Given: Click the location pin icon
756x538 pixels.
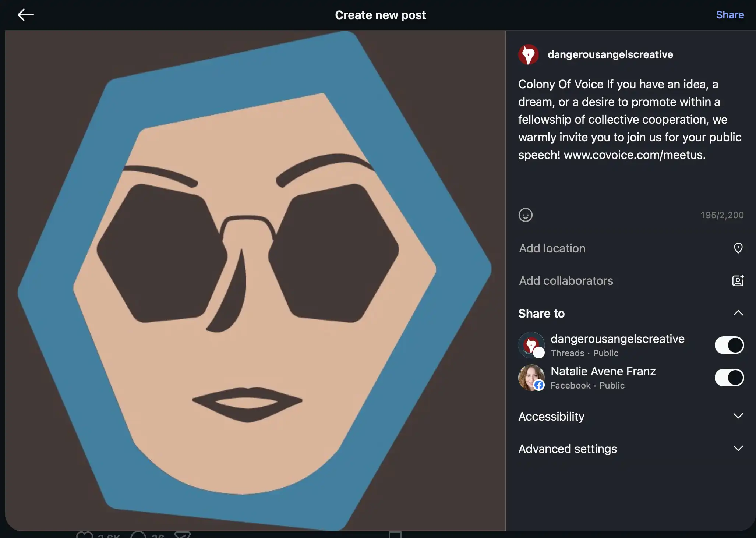Looking at the screenshot, I should point(738,248).
